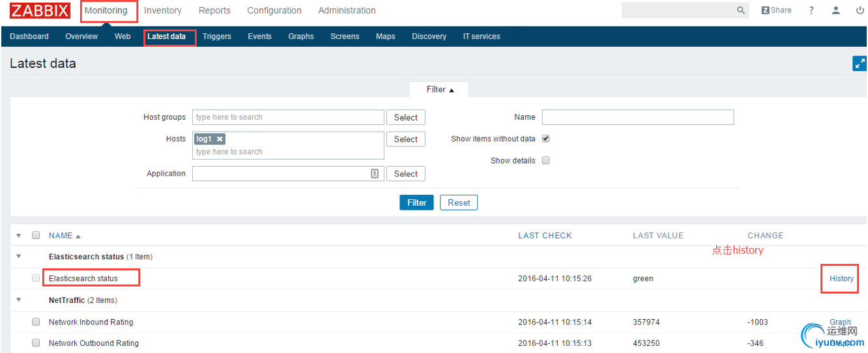This screenshot has width=868, height=353.
Task: Click the value "357974"
Action: point(646,322)
